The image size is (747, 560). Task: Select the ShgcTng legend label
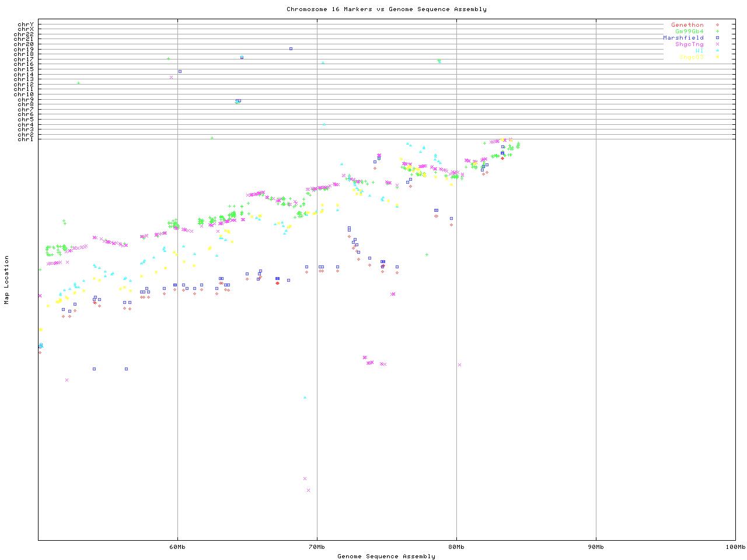[x=689, y=44]
